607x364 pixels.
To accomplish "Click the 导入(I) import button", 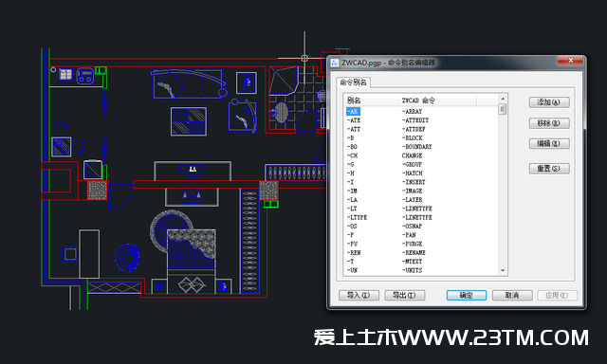I will tap(359, 296).
